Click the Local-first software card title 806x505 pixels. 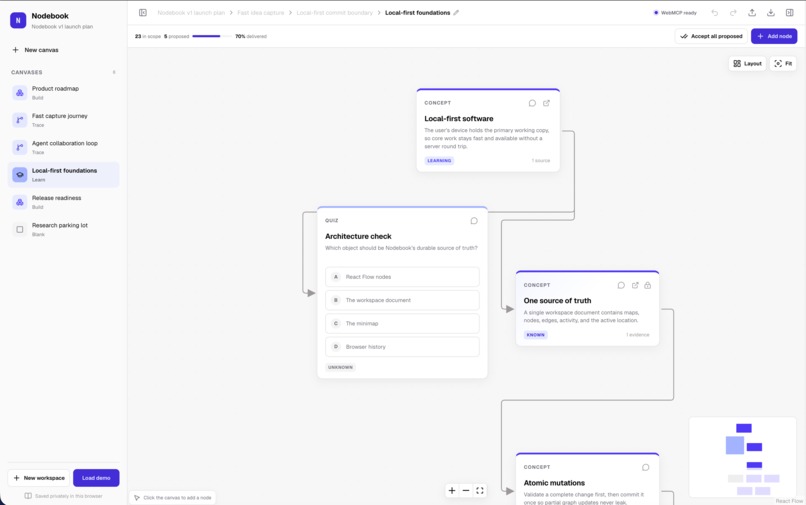click(459, 118)
